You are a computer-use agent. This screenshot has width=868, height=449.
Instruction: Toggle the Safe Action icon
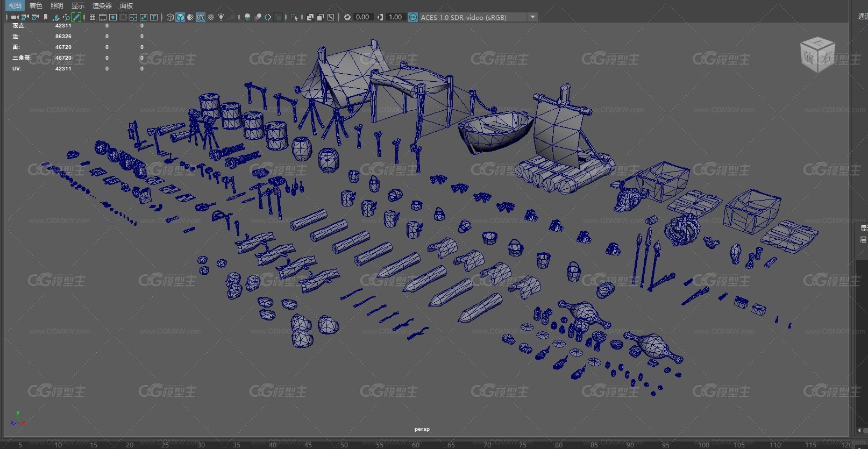pos(144,17)
